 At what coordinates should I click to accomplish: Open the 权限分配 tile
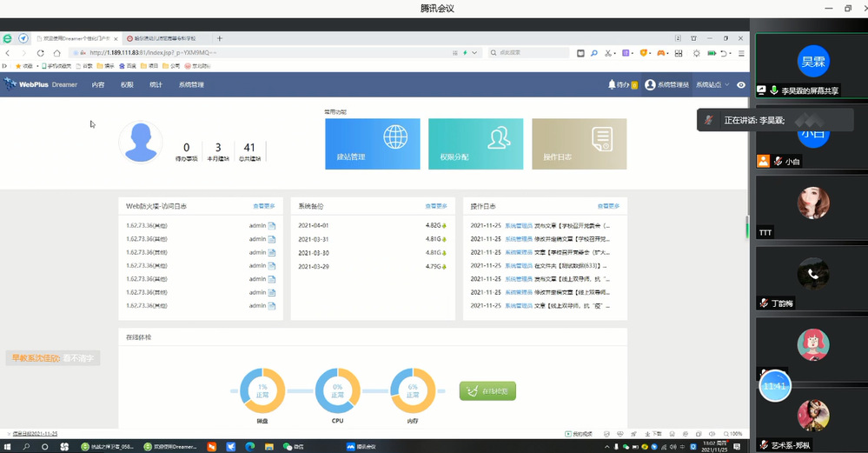(475, 143)
